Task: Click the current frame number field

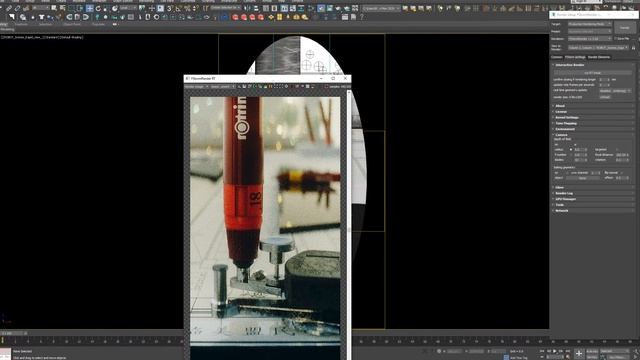Action: point(554,357)
